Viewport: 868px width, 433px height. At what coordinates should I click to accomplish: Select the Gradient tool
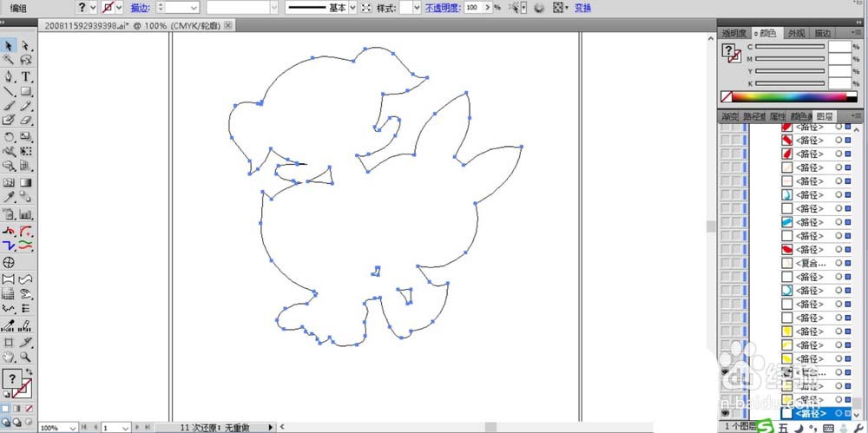25,182
